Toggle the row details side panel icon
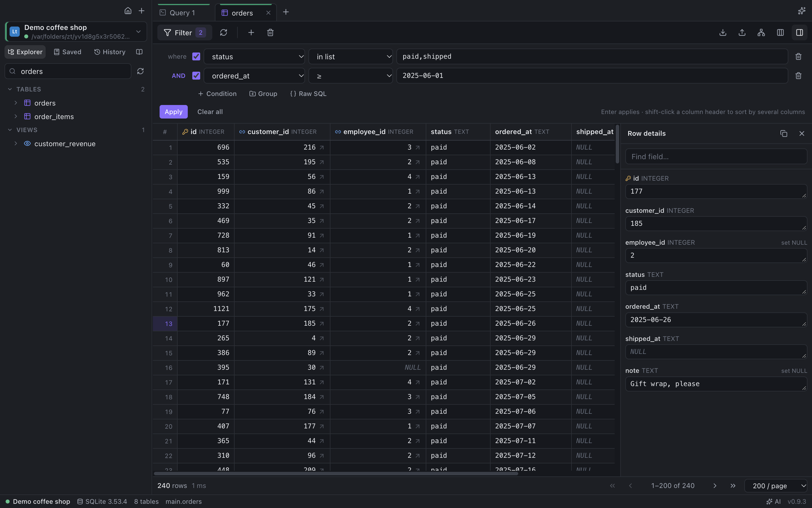This screenshot has width=812, height=508. click(799, 32)
